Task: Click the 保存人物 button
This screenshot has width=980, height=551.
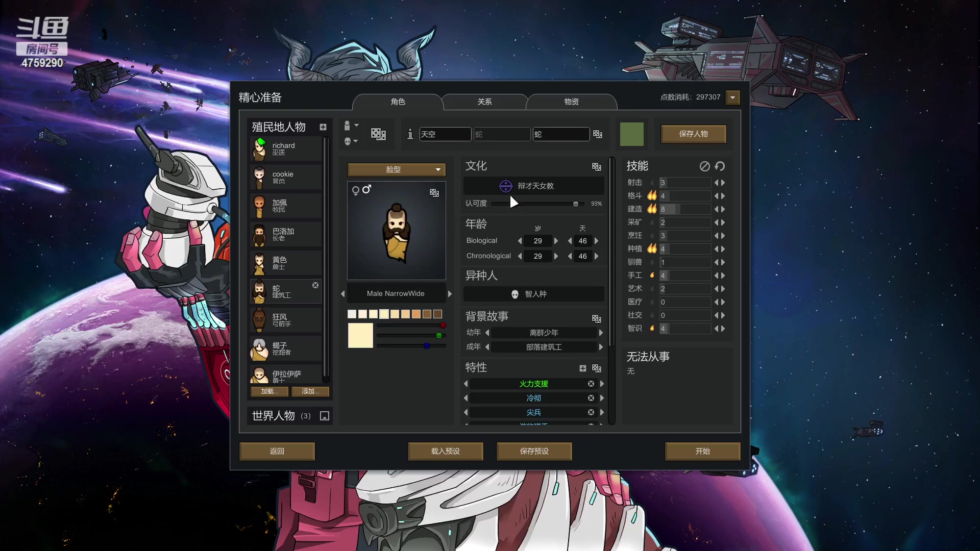Action: [x=693, y=134]
